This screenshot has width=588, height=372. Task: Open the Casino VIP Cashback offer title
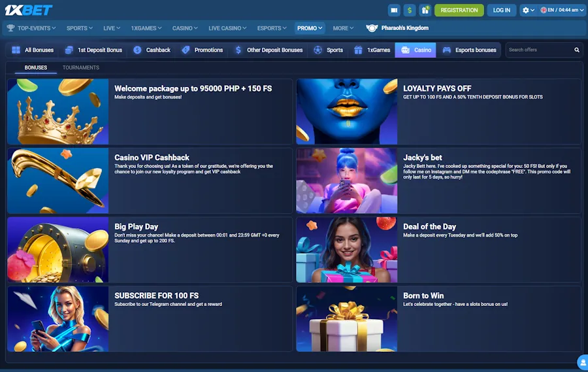tap(152, 158)
